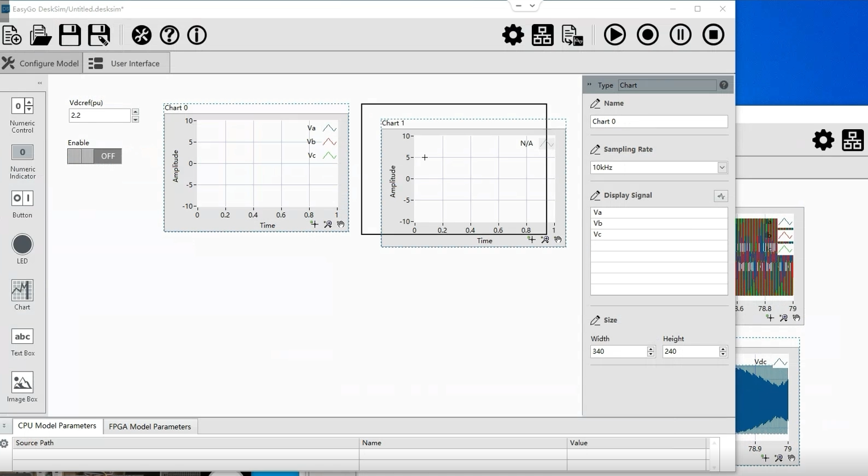Click Display Signal add-signal button
The width and height of the screenshot is (868, 476).
721,196
